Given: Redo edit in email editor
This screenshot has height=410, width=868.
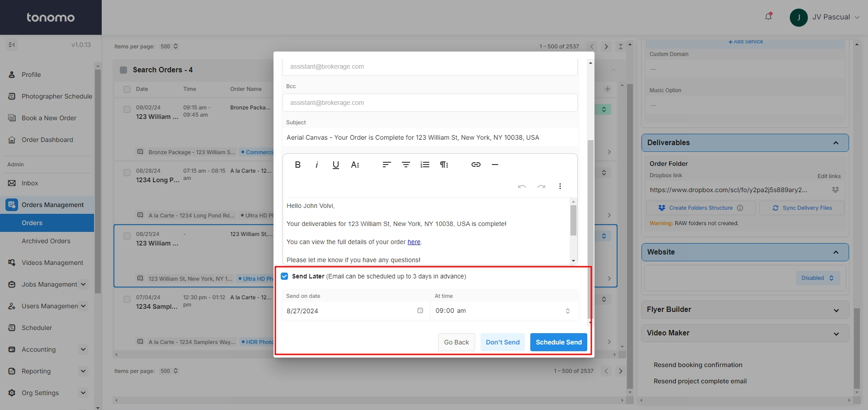Looking at the screenshot, I should [541, 186].
